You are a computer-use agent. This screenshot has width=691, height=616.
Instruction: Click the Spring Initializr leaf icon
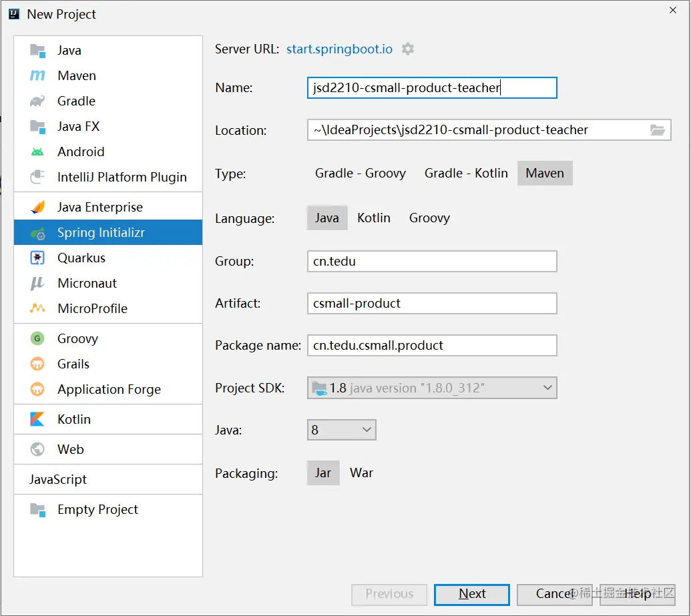[x=37, y=233]
